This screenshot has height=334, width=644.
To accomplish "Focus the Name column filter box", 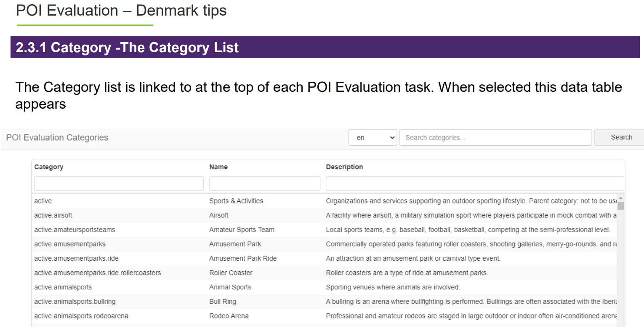I will point(265,184).
